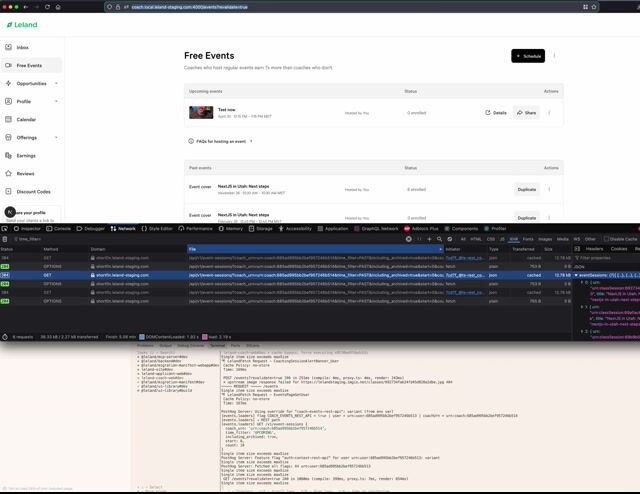This screenshot has height=494, width=640.
Task: Open the Storage DevTools tab
Action: coord(260,229)
